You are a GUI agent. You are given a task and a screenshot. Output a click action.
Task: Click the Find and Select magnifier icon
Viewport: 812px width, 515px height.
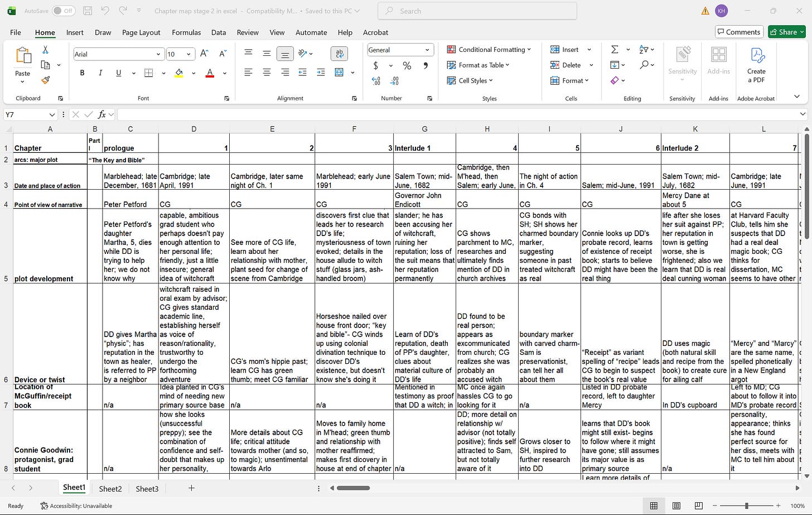[x=644, y=65]
